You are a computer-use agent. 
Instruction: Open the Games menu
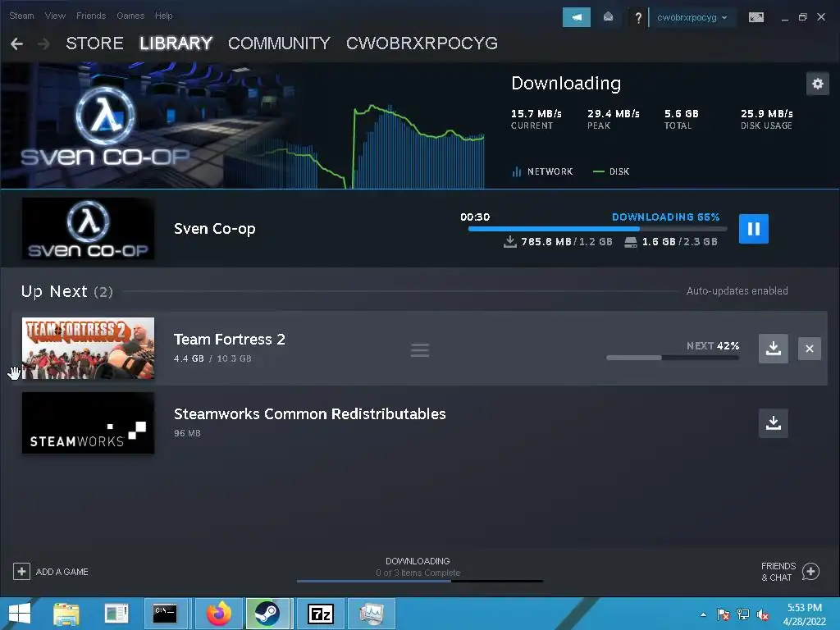tap(130, 16)
